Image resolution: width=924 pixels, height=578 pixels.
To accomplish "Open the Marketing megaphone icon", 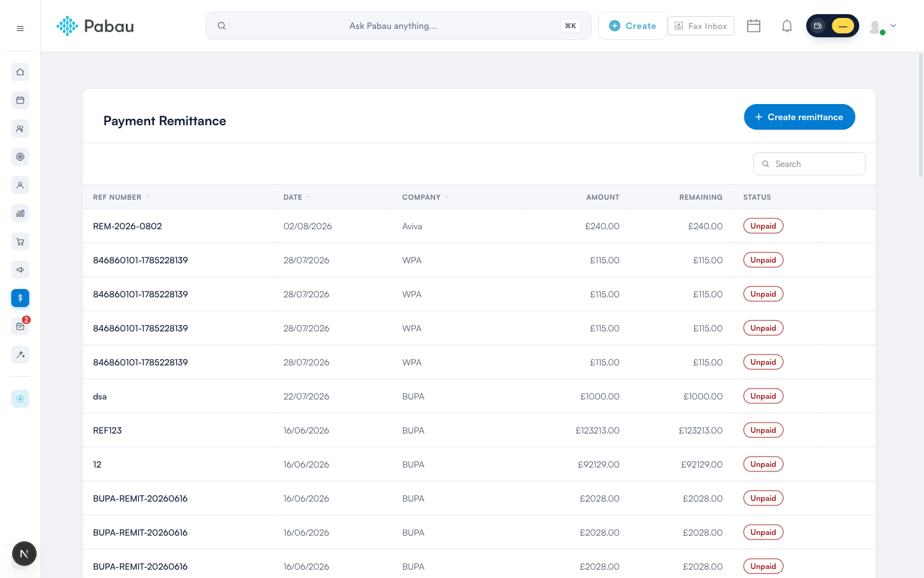I will [20, 270].
